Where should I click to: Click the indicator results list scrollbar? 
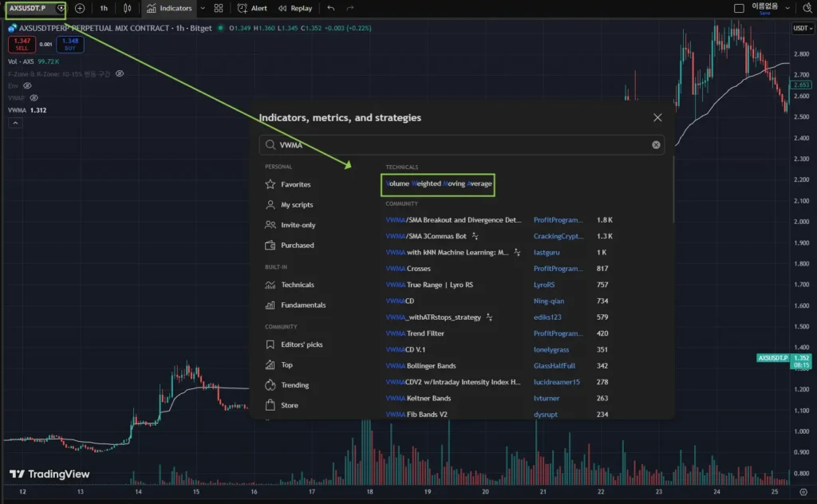[673, 190]
